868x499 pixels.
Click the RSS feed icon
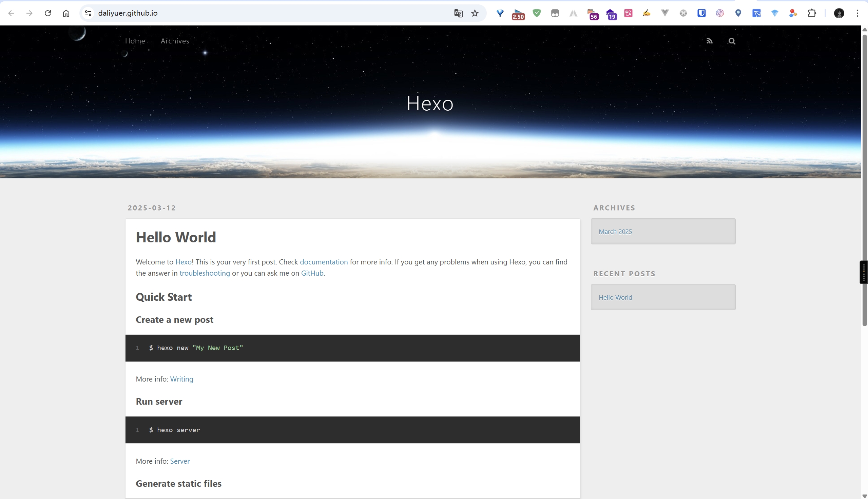tap(710, 41)
